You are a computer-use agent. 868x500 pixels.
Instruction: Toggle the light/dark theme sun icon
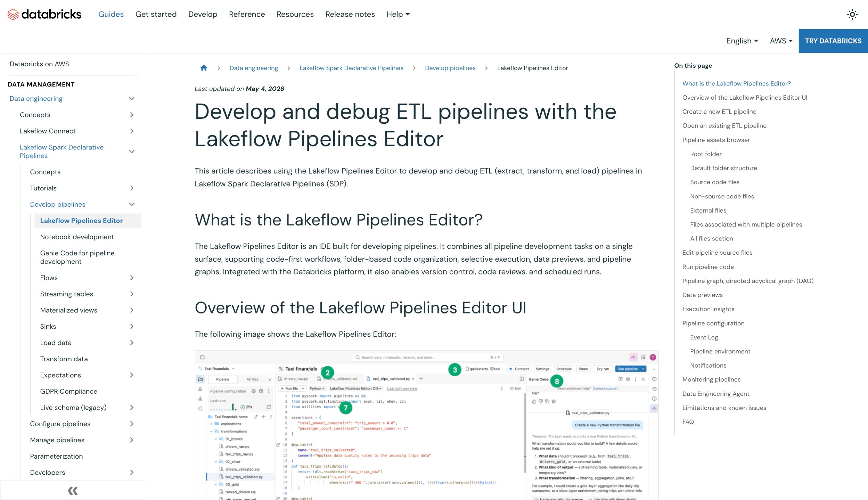point(852,14)
